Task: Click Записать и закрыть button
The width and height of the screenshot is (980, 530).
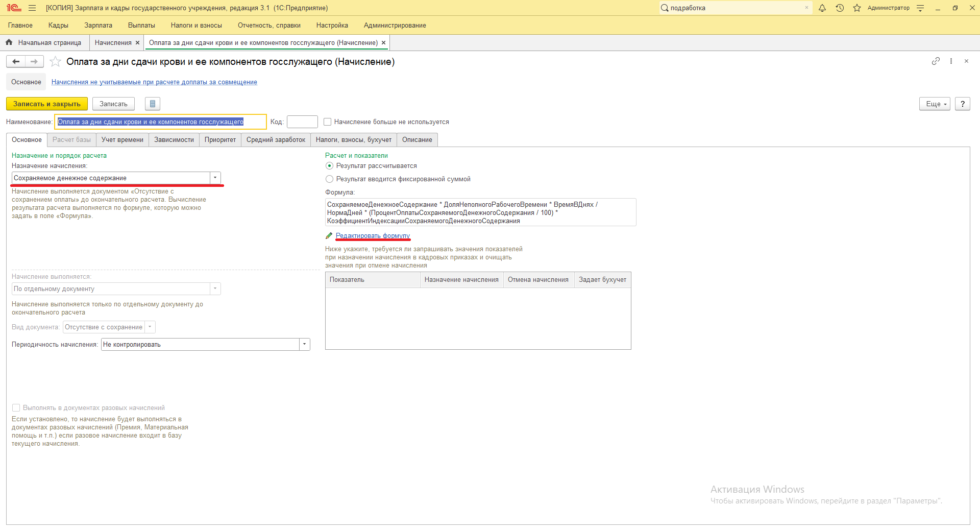Action: point(47,104)
